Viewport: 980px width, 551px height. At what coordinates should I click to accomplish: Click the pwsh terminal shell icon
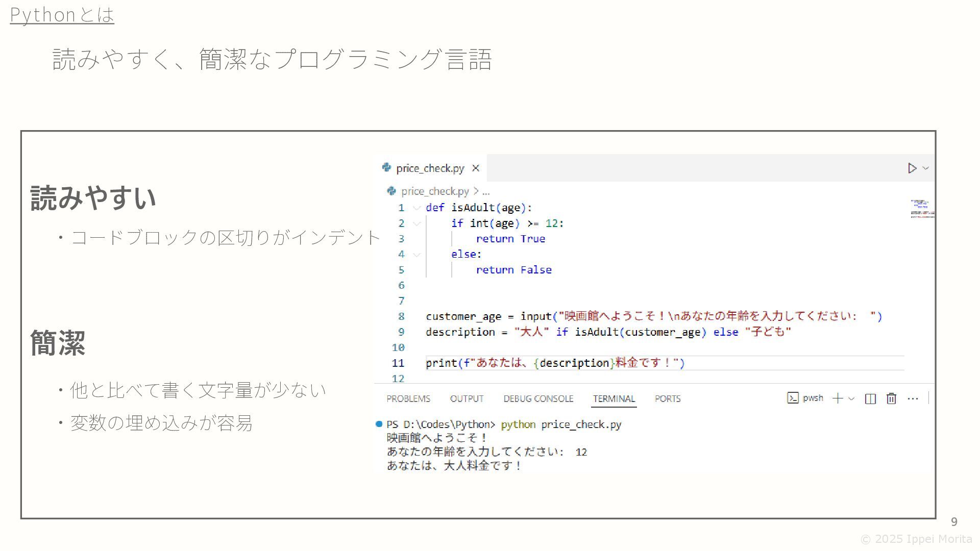(793, 398)
